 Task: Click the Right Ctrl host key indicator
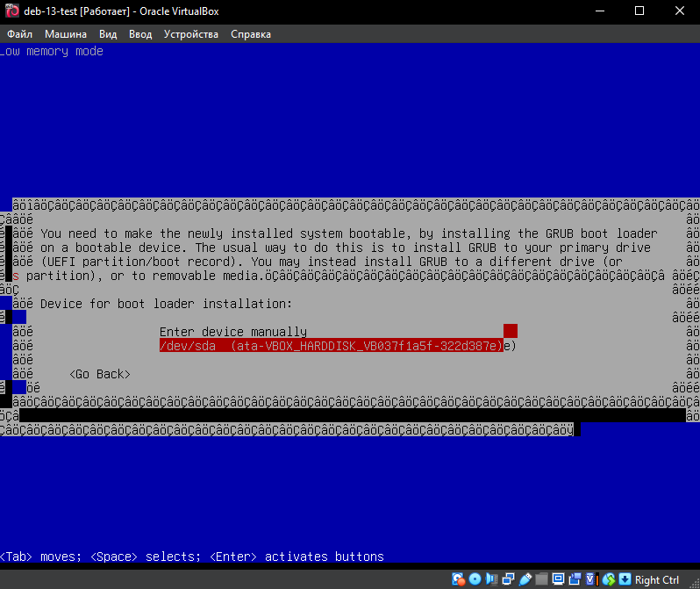click(x=657, y=579)
